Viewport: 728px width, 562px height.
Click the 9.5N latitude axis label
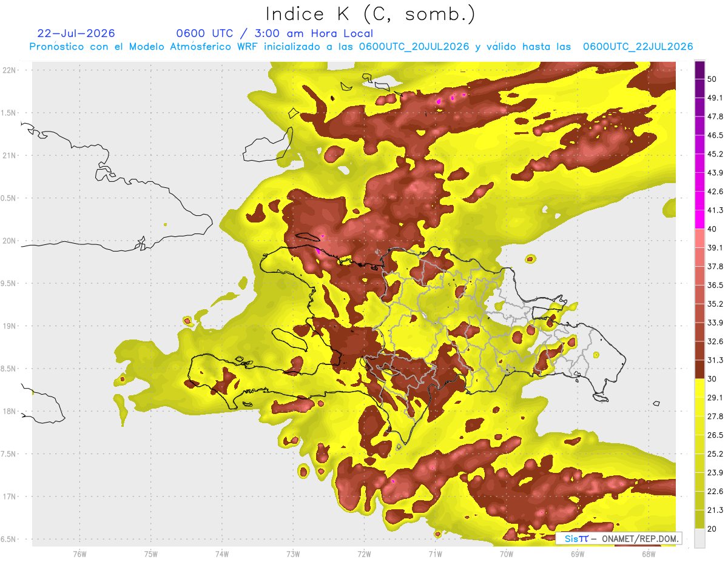(x=8, y=283)
